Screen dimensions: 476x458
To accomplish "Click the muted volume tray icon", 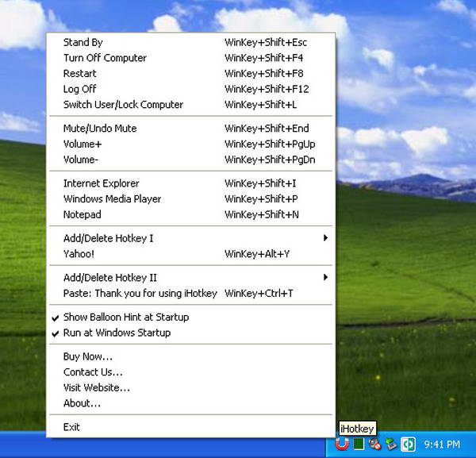I will (x=374, y=445).
